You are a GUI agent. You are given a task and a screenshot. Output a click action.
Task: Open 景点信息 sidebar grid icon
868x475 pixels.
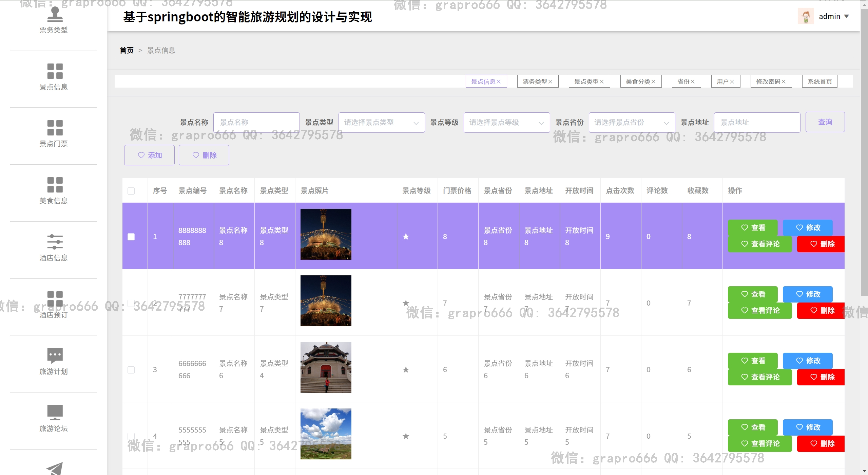[x=55, y=71]
